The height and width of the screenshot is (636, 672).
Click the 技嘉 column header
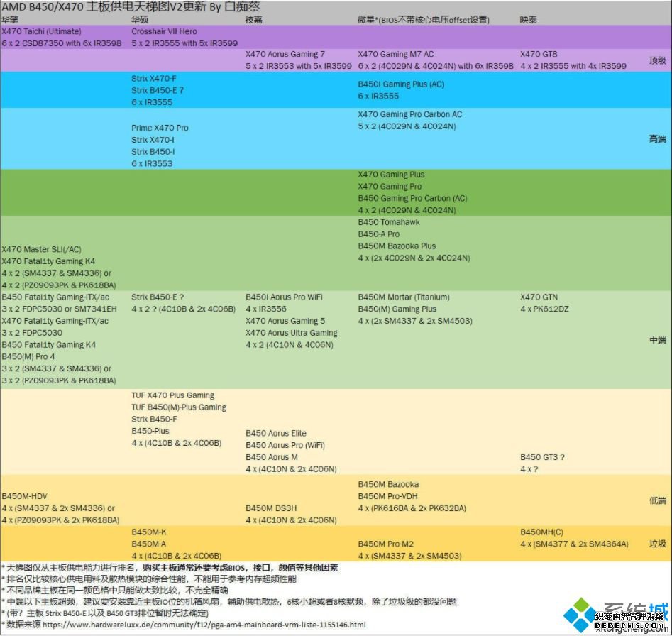254,20
